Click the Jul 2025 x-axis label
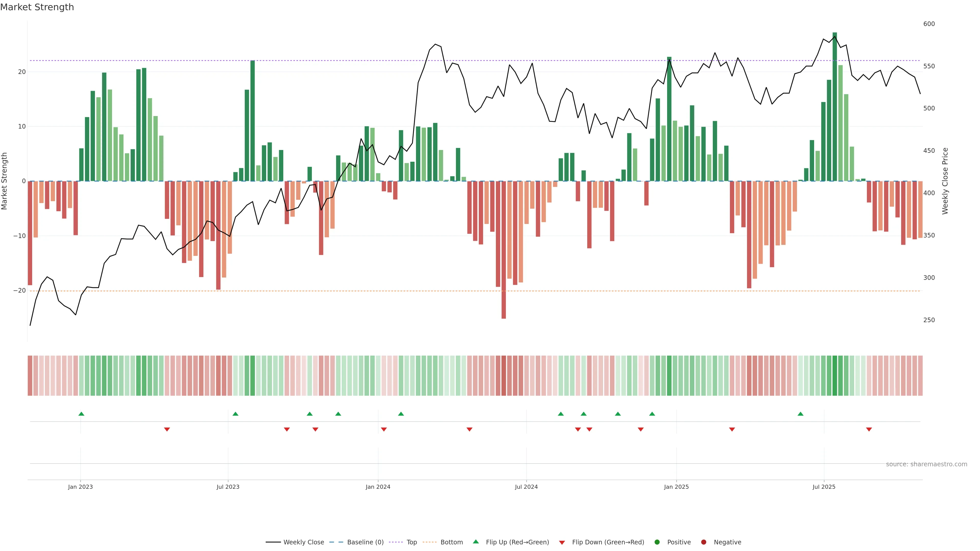The image size is (980, 551). (x=824, y=487)
